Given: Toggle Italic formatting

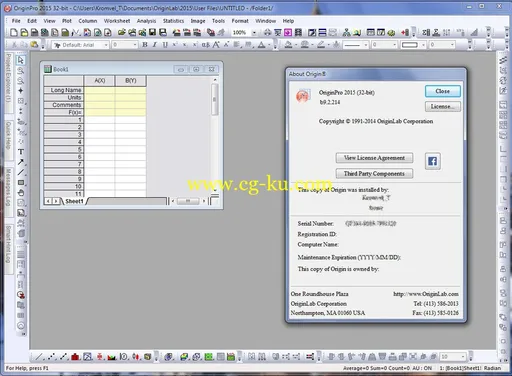Looking at the screenshot, I should 155,45.
